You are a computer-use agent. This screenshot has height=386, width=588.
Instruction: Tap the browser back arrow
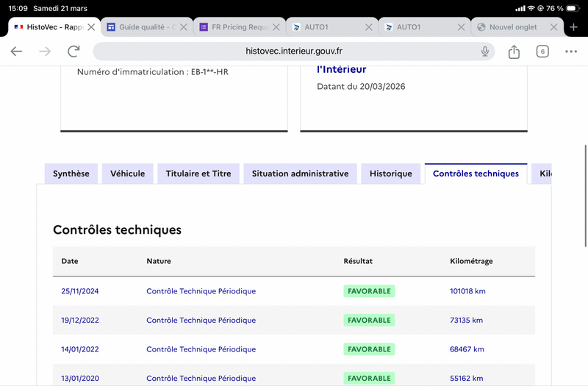[16, 51]
